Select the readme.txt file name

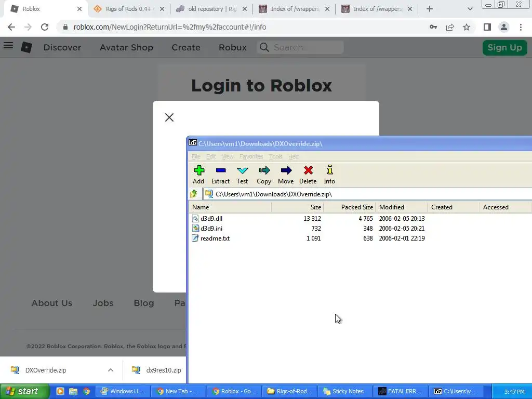215,238
